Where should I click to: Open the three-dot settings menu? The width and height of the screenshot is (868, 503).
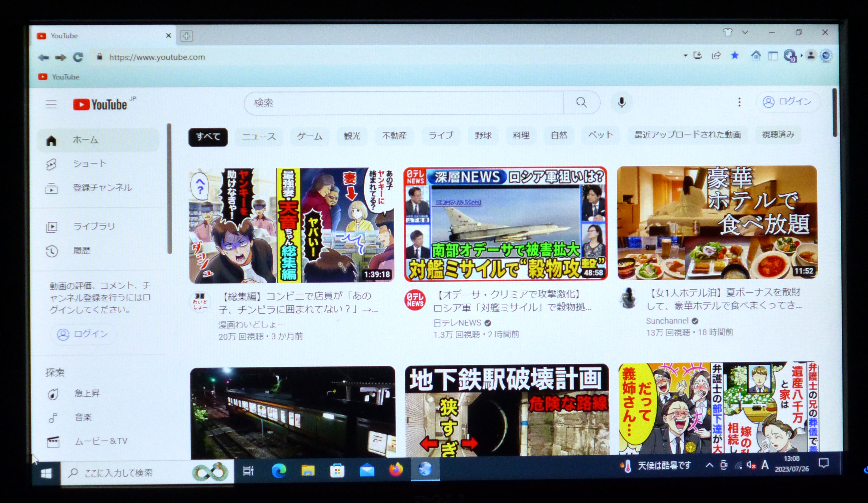(x=739, y=102)
